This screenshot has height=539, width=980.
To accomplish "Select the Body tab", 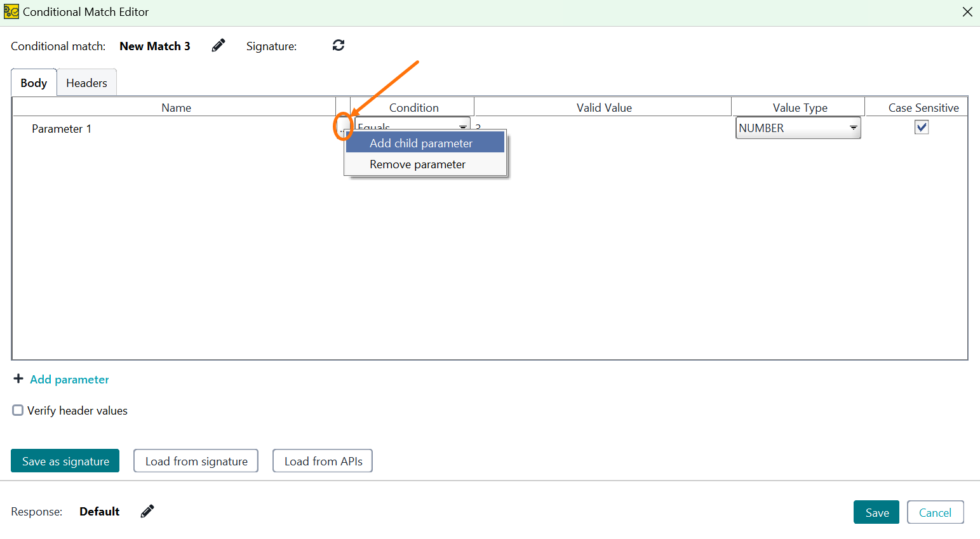I will [33, 83].
